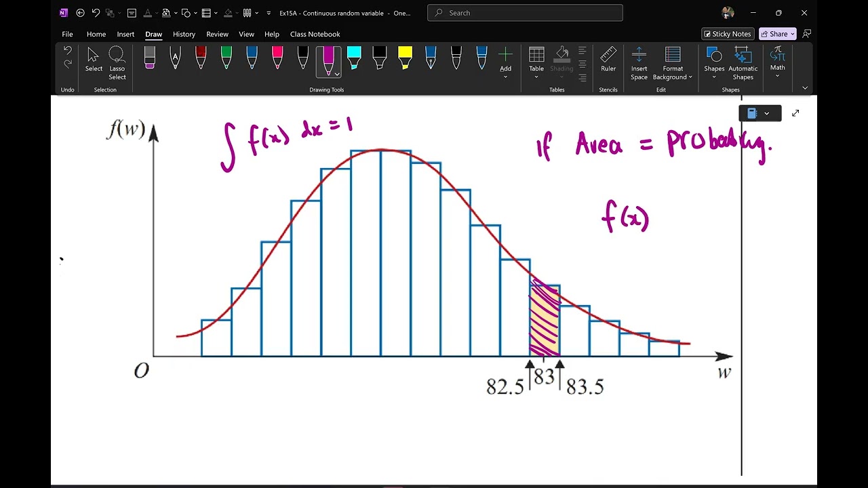The width and height of the screenshot is (868, 488).
Task: Pick the dark red pen
Action: (201, 58)
